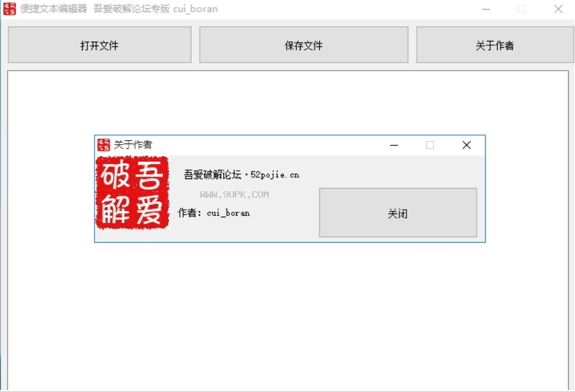Click the red 吾爱破解 seal logo image
Viewport: 575px width, 392px height.
point(132,192)
